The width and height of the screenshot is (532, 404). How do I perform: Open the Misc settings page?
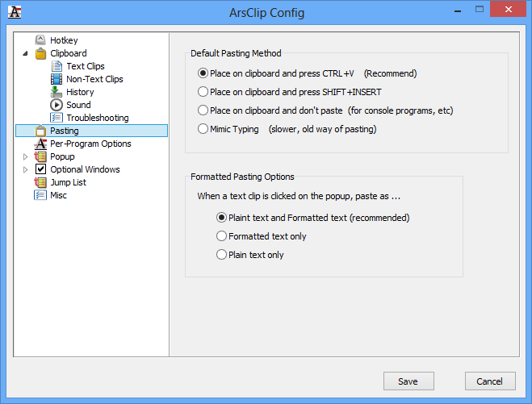tap(58, 195)
